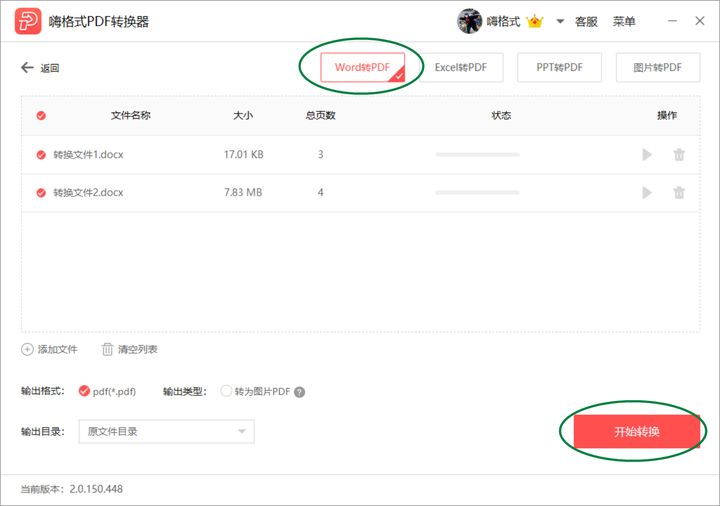The width and height of the screenshot is (720, 506).
Task: Expand the account dropdown arrow
Action: click(x=560, y=21)
